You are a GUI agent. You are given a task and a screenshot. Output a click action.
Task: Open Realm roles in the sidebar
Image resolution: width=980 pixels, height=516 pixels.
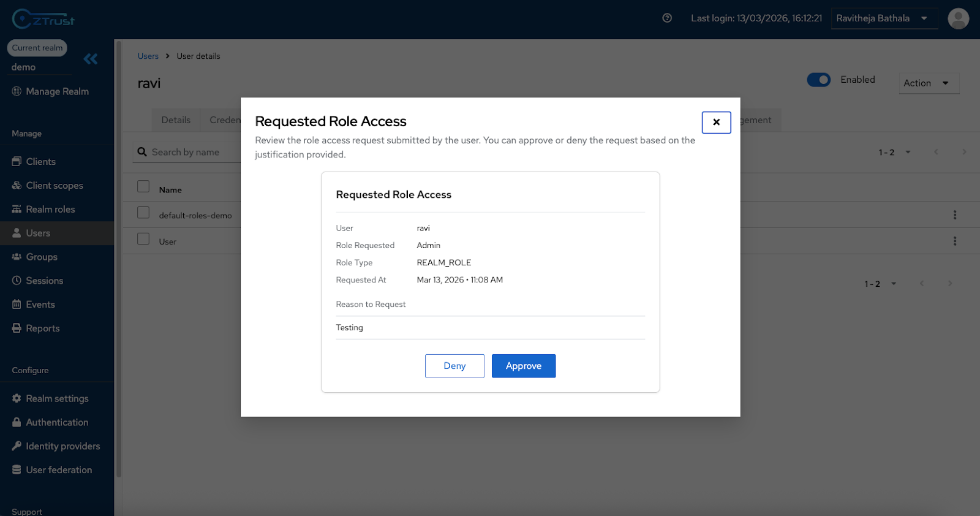point(50,210)
